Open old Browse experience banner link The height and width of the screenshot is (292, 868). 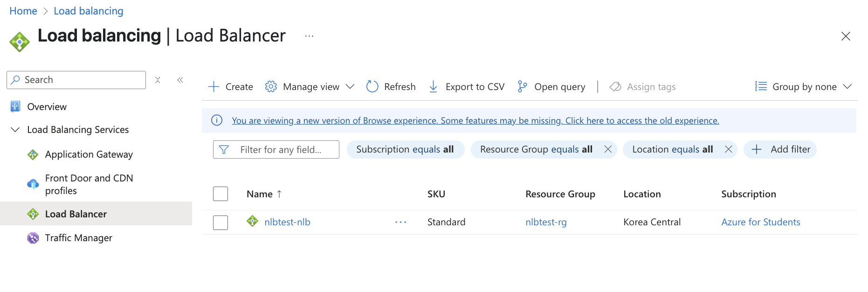click(475, 120)
